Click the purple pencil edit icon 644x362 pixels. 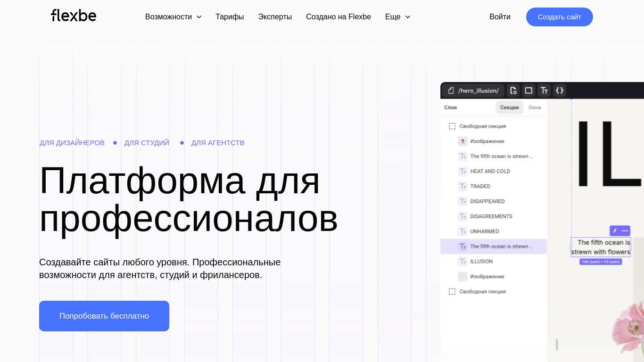614,230
